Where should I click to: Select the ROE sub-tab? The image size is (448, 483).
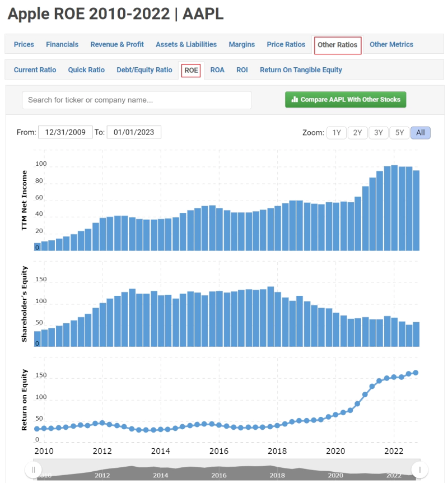click(x=191, y=71)
